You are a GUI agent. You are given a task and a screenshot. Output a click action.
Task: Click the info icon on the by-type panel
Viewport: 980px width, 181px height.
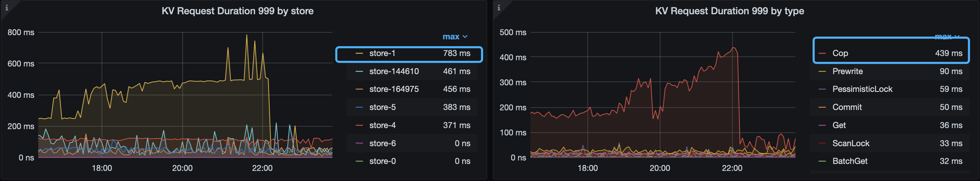498,8
